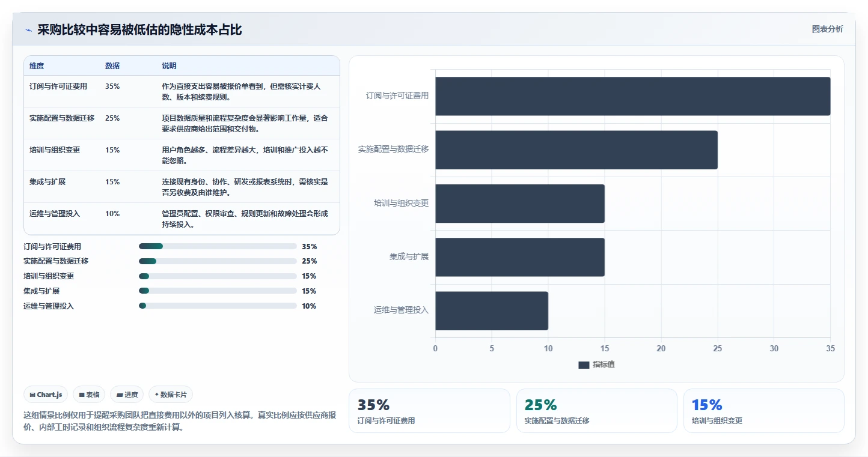The image size is (868, 457).
Task: Click the description starting 管理员配置
Action: click(245, 219)
